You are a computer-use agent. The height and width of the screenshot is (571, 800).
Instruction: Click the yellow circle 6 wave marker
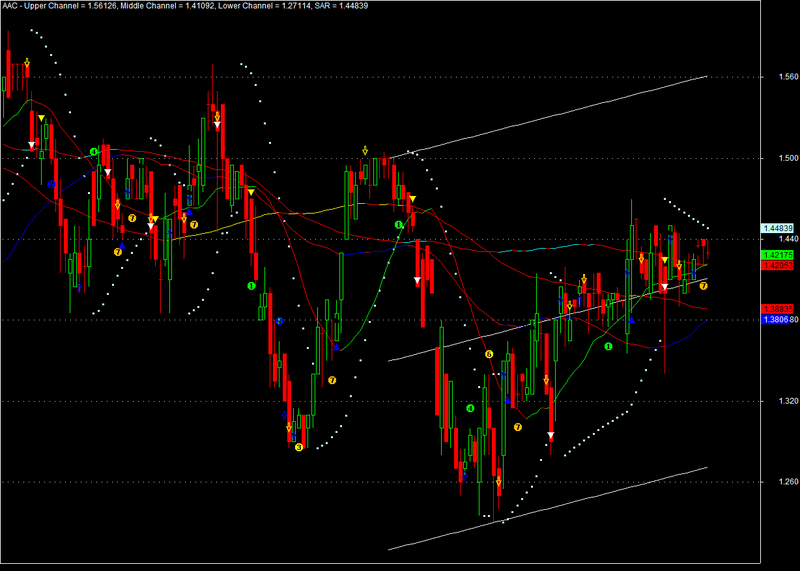(489, 354)
